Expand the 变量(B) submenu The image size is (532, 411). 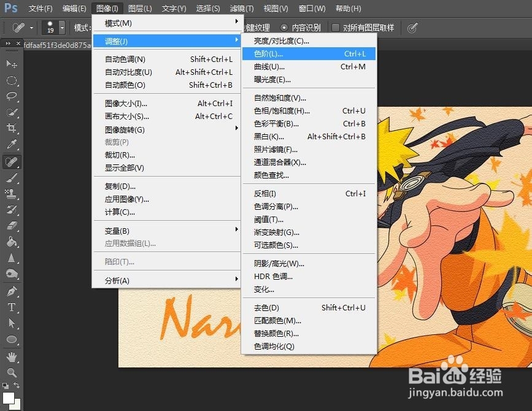pyautogui.click(x=166, y=231)
